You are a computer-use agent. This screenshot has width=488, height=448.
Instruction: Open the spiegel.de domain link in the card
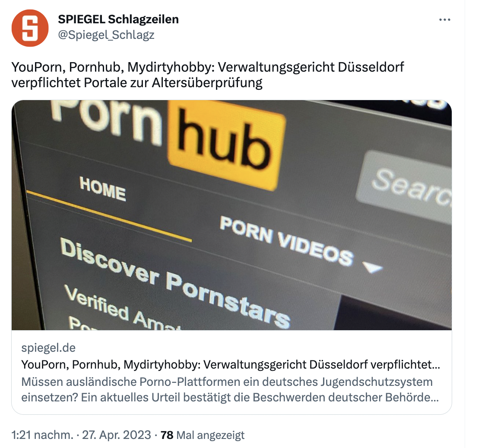coord(48,347)
